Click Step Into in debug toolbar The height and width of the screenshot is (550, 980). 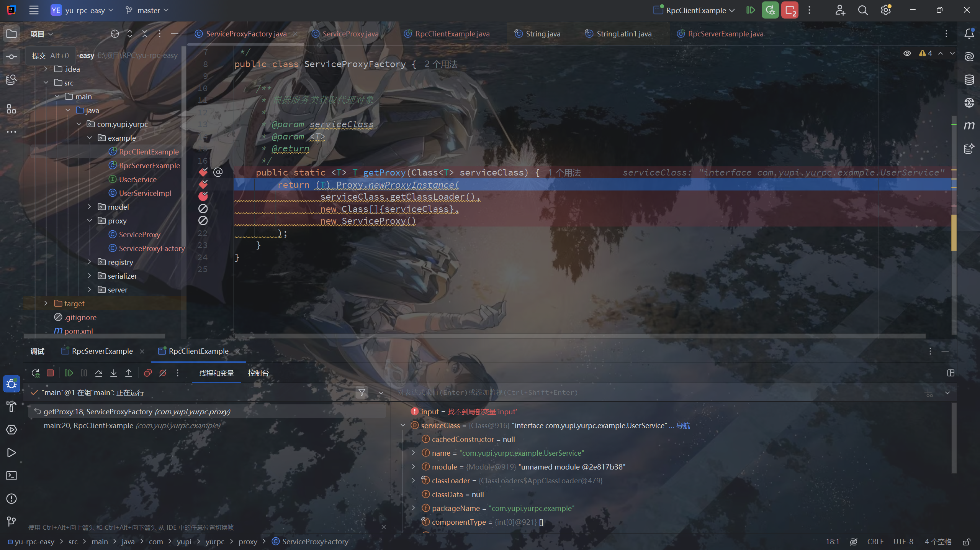click(114, 373)
